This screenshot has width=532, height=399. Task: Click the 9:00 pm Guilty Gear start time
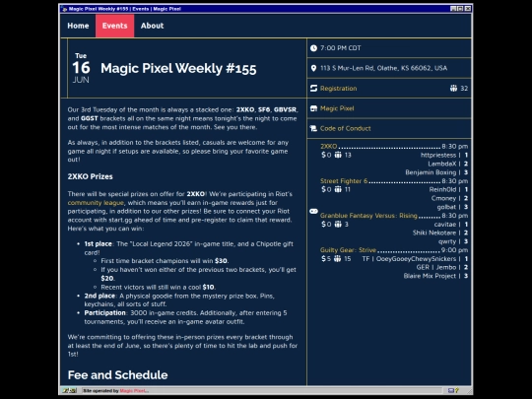(x=454, y=250)
